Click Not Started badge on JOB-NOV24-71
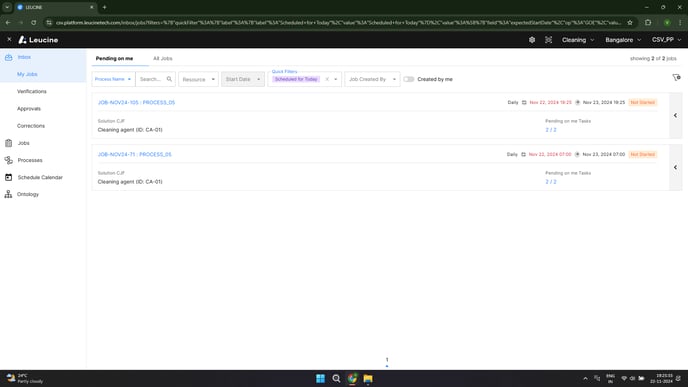 (x=642, y=154)
